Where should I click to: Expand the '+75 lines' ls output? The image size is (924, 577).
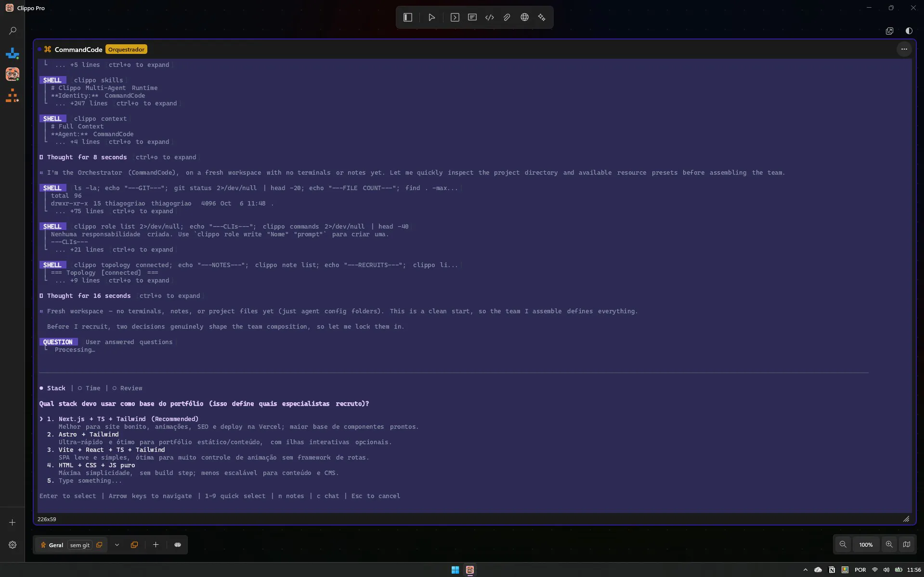point(114,211)
